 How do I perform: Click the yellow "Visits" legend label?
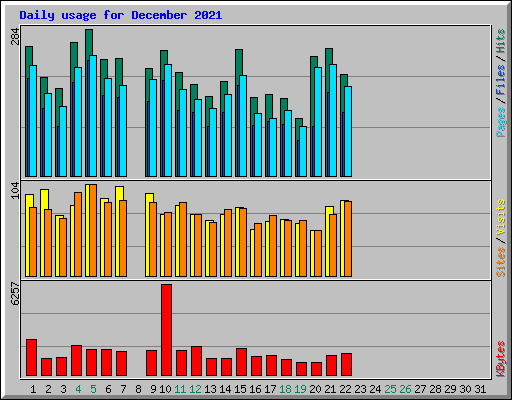pyautogui.click(x=500, y=217)
